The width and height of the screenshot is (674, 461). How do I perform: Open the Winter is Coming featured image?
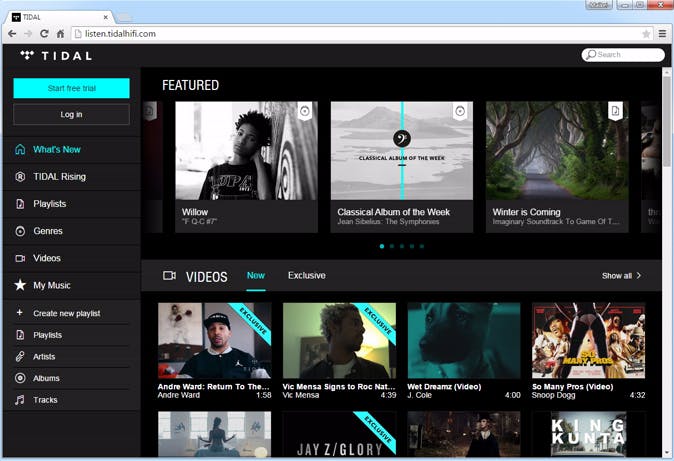(x=557, y=151)
